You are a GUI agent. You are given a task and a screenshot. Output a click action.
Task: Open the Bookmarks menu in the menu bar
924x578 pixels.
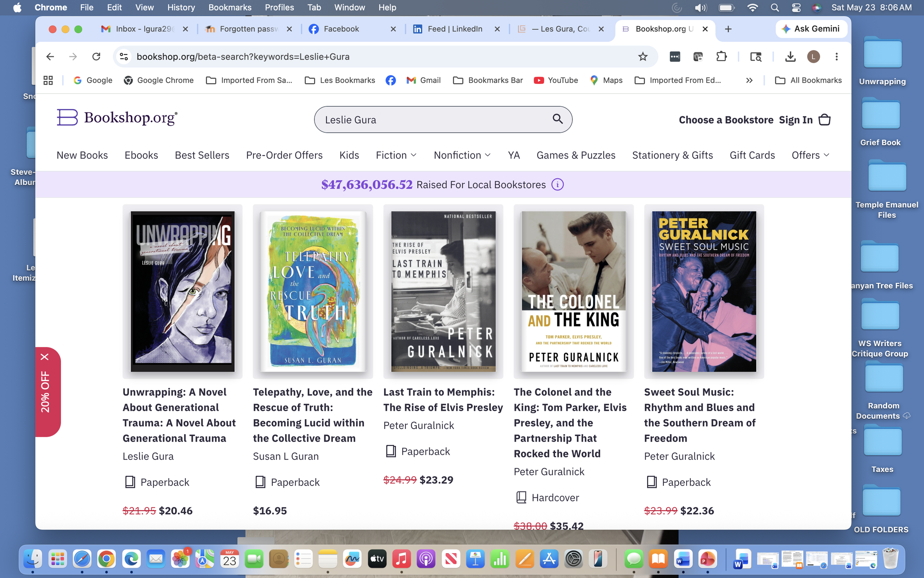[x=230, y=8]
